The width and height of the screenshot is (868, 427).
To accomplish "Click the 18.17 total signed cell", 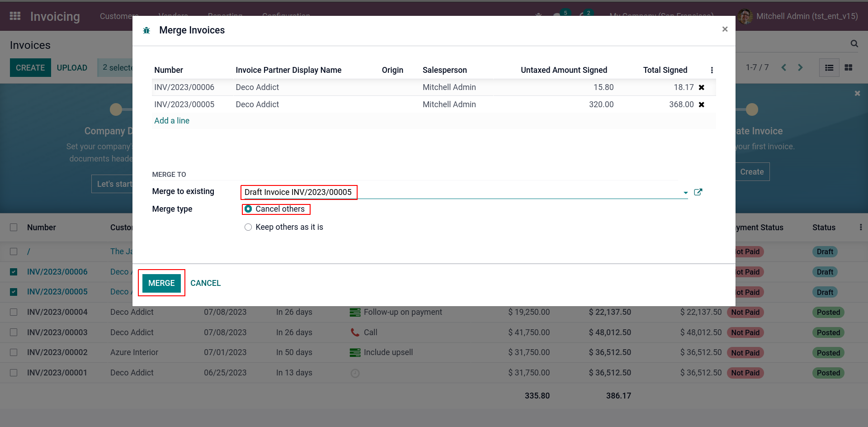I will 684,87.
